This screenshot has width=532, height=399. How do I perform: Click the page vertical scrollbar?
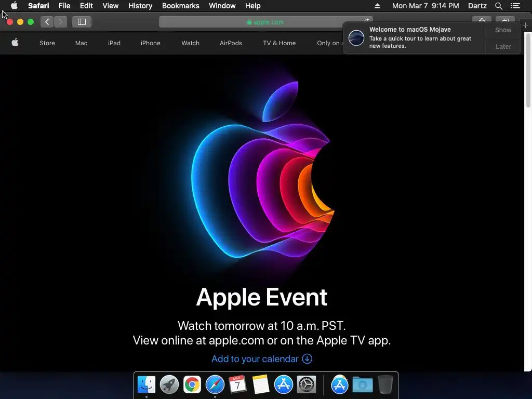528,71
